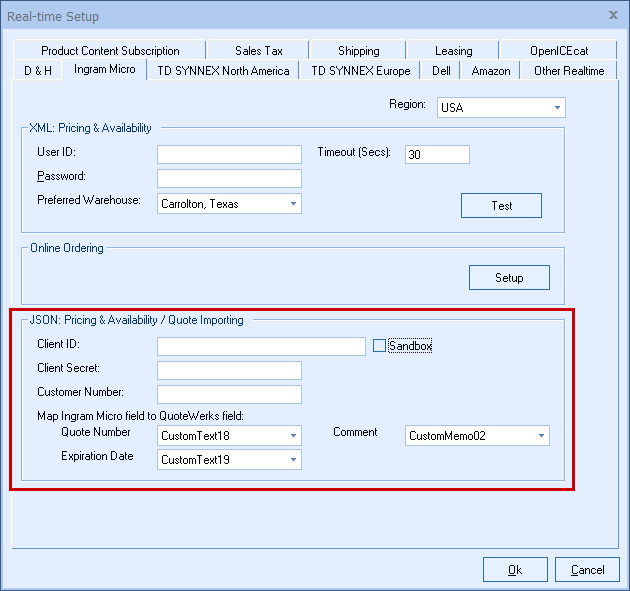The height and width of the screenshot is (591, 630).
Task: Expand the Preferred Warehouse dropdown
Action: tap(229, 204)
